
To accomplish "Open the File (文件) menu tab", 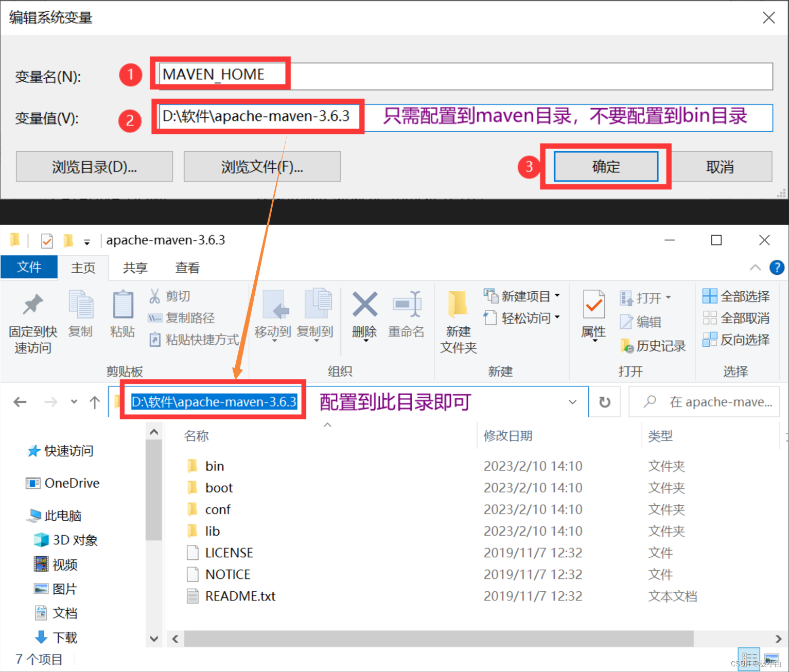I will [29, 268].
